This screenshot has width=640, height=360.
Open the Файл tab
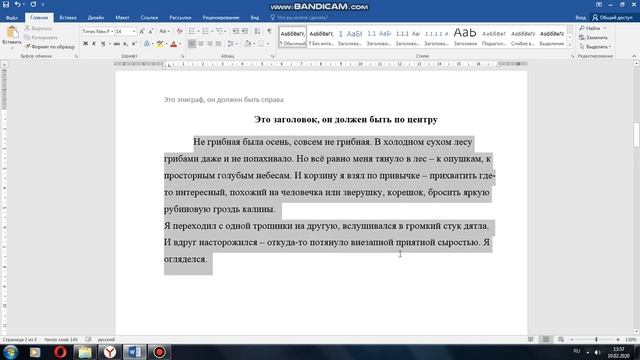pos(12,18)
